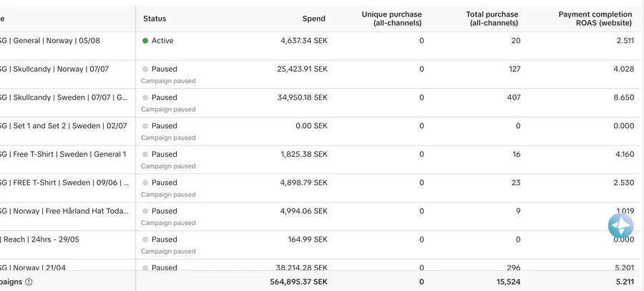Click 'Campaign paused' note under Free Hårland Hat row
Screen dimensions: 644x291
[x=168, y=223]
